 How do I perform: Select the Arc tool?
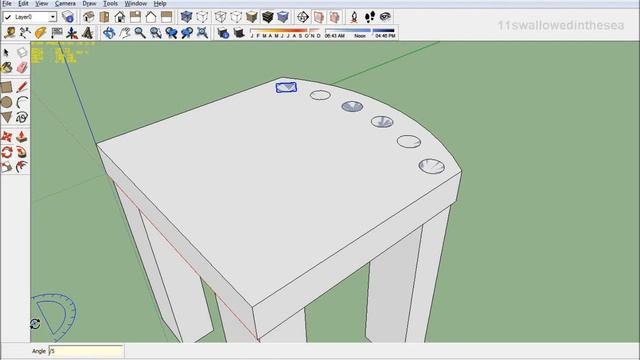[22, 102]
